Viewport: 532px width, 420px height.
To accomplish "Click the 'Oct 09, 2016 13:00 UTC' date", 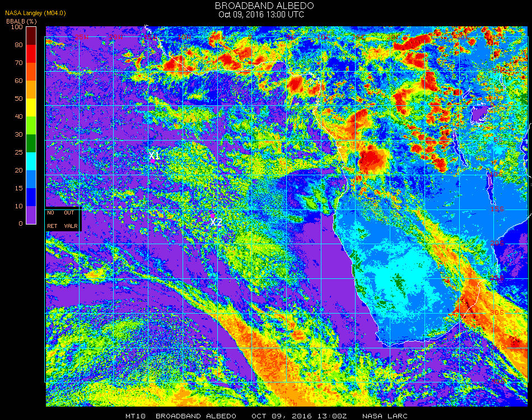I will pos(262,15).
